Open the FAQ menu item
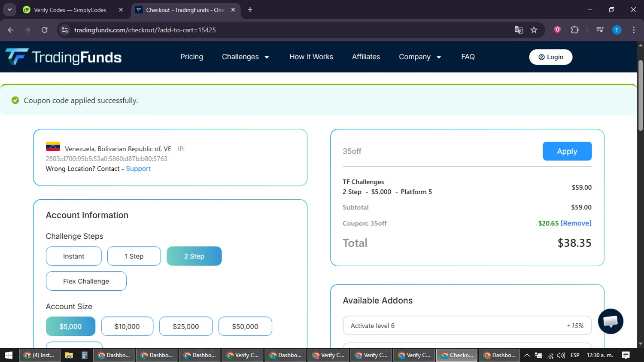This screenshot has height=362, width=644. (468, 57)
